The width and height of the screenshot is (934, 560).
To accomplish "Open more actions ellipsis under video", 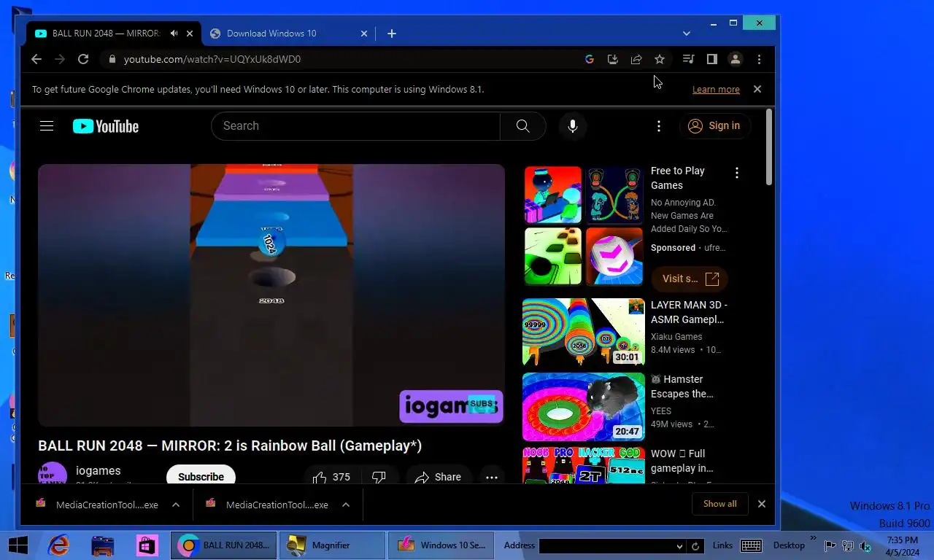I will coord(492,477).
